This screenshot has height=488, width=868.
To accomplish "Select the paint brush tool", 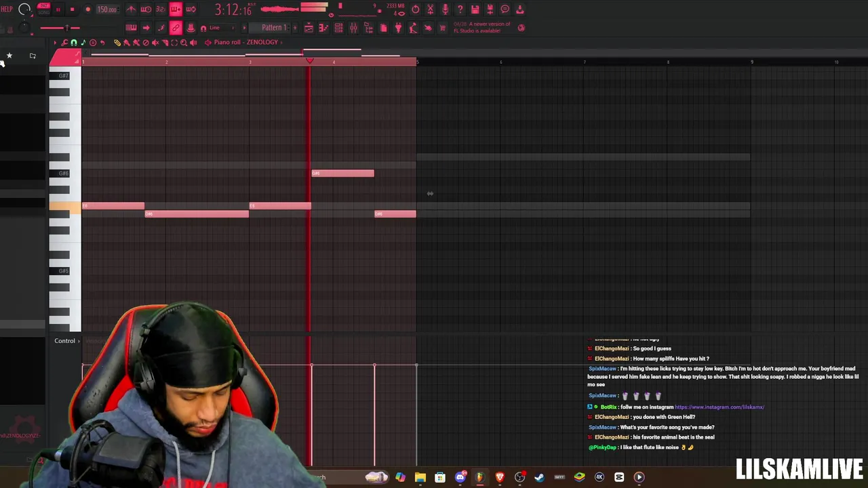I will point(126,43).
